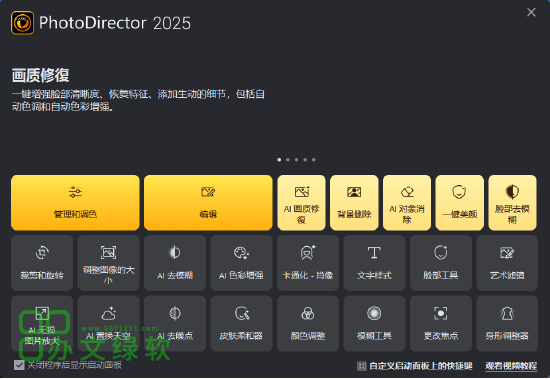Open 调整图像的大小 tool
The width and height of the screenshot is (550, 379).
[x=108, y=263]
